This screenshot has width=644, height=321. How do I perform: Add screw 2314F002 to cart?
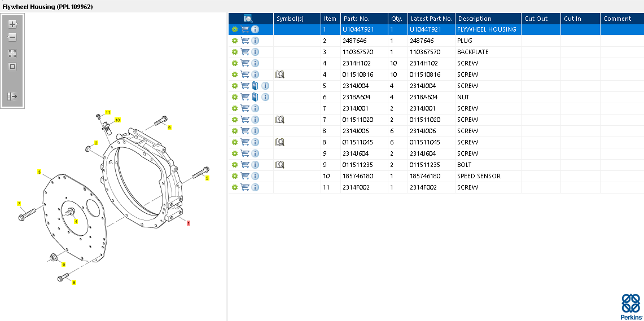tap(245, 187)
